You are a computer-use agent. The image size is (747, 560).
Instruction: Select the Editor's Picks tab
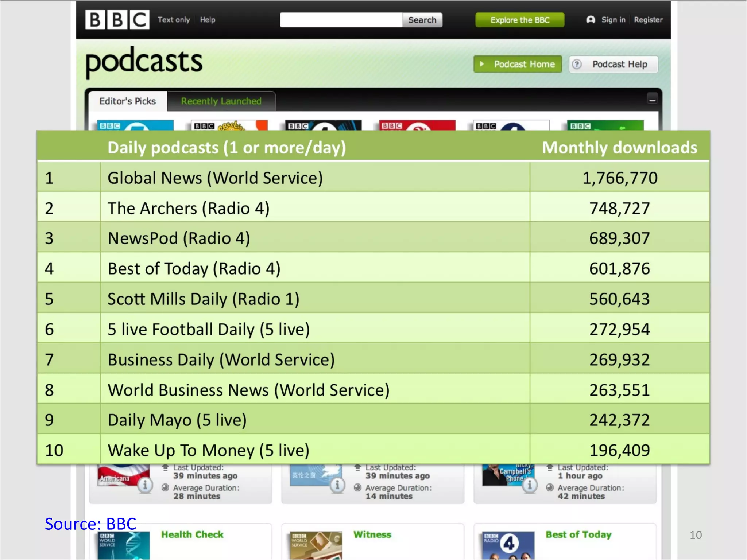point(128,101)
